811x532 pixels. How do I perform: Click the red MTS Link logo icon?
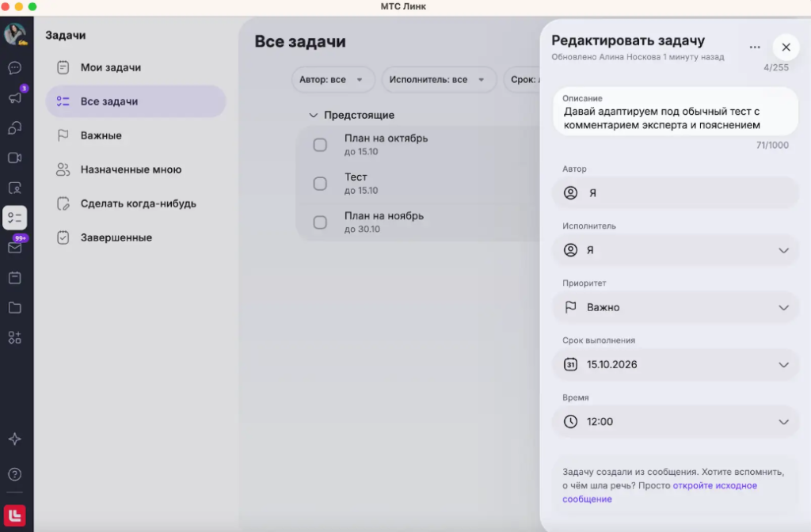pyautogui.click(x=15, y=515)
